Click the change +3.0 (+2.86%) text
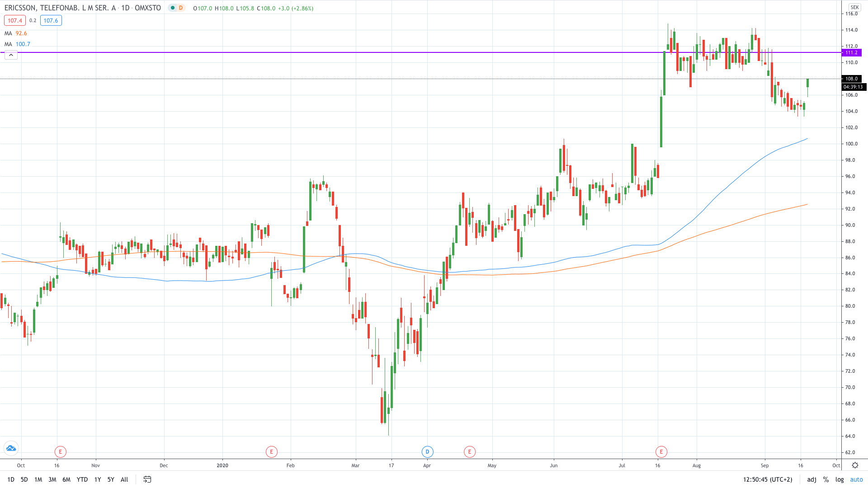 tap(295, 9)
